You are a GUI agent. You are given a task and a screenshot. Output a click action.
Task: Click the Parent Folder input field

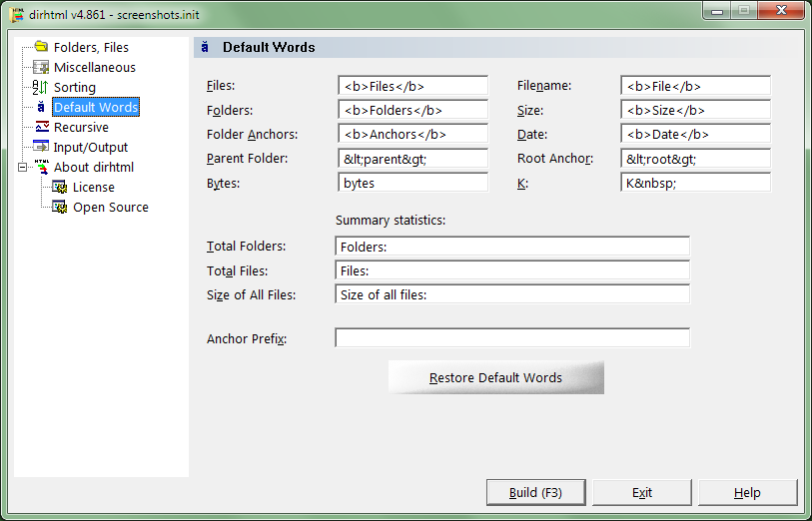coord(412,159)
